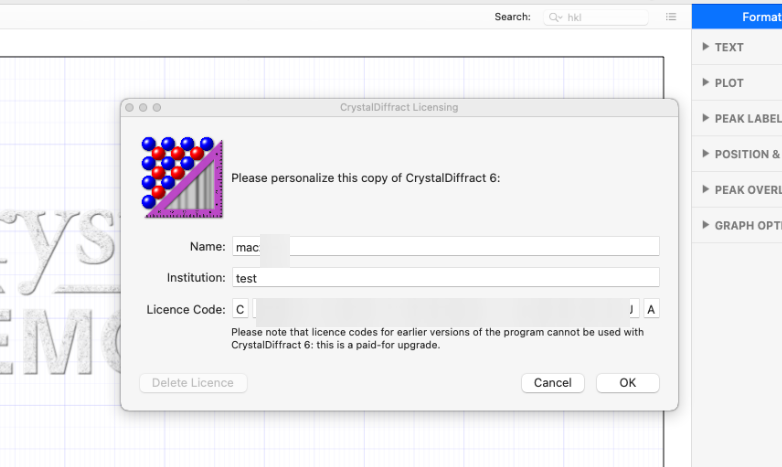This screenshot has width=782, height=467.
Task: Click the list view icon beside search
Action: pyautogui.click(x=671, y=17)
